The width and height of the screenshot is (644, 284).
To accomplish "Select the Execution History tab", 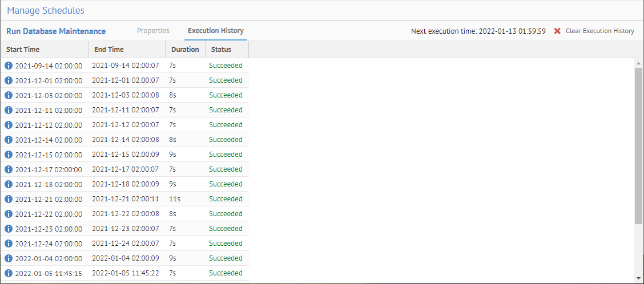I will 216,31.
